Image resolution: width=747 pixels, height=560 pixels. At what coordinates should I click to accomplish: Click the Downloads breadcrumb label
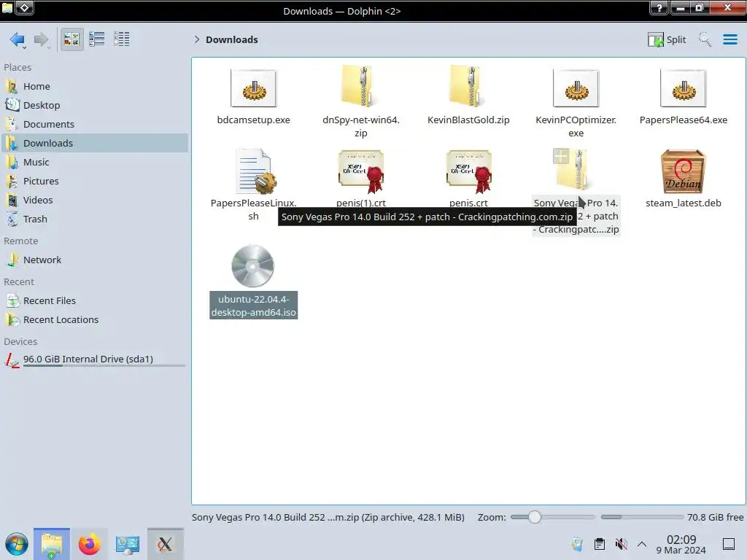[x=232, y=39]
